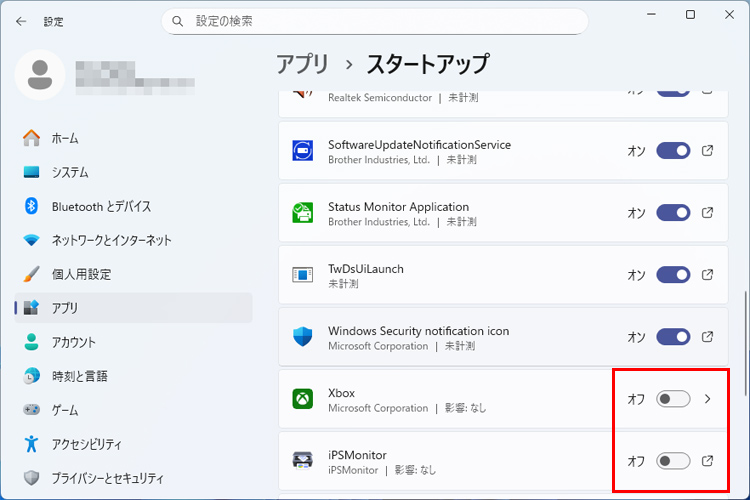This screenshot has height=500, width=750.
Task: Disable Status Monitor Application startup toggle
Action: tap(673, 213)
